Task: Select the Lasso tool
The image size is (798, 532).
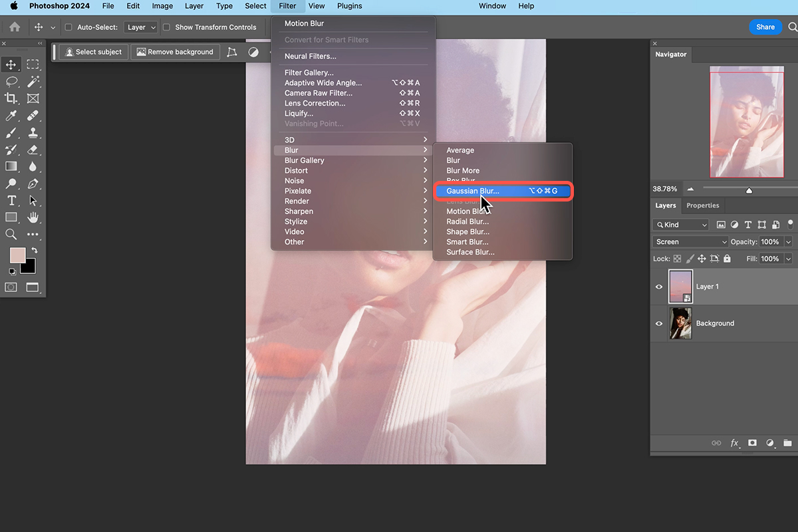Action: [11, 81]
